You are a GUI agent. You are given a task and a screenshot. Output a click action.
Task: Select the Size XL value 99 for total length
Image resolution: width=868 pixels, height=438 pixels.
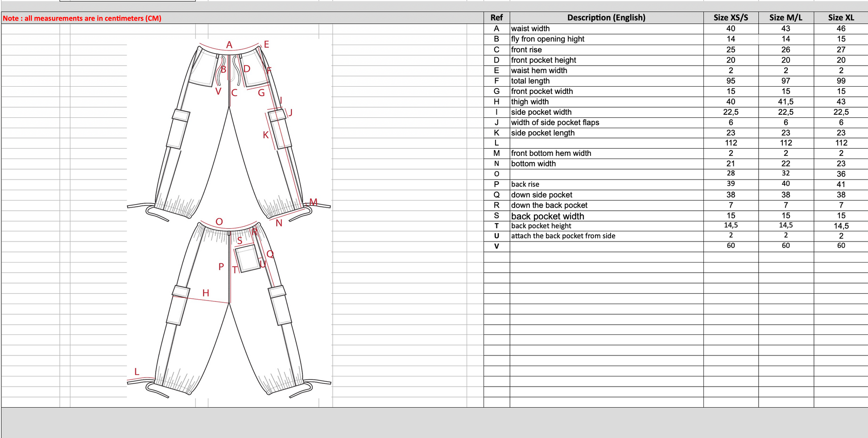[841, 81]
